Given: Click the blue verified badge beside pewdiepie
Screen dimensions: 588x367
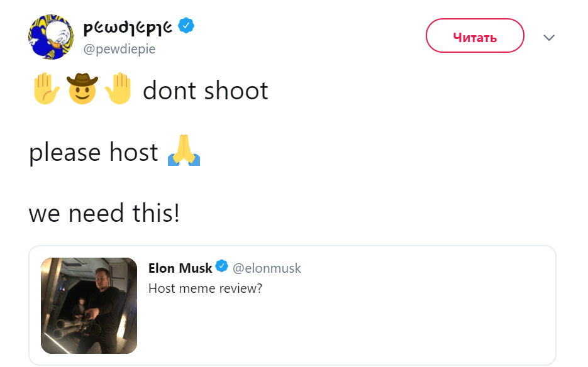Looking at the screenshot, I should click(186, 26).
